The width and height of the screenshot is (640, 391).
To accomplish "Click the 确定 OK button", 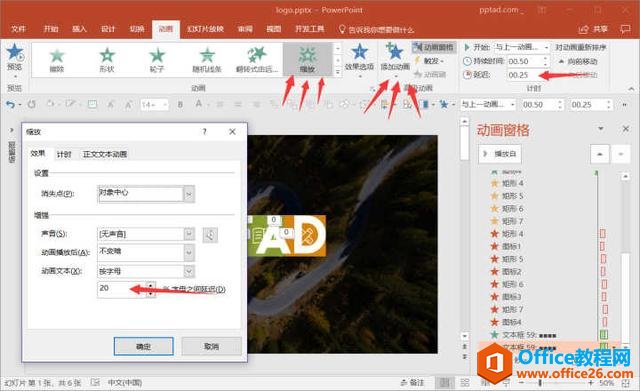I will [x=144, y=346].
